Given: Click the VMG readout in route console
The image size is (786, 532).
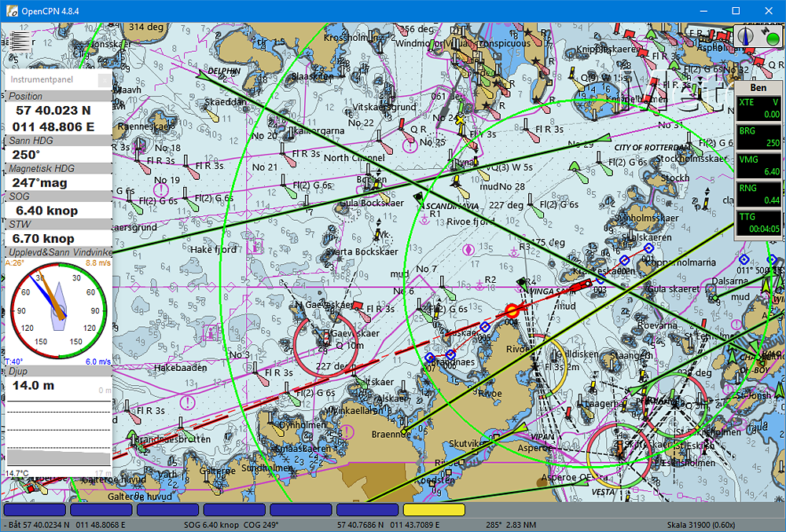Looking at the screenshot, I should (x=758, y=165).
